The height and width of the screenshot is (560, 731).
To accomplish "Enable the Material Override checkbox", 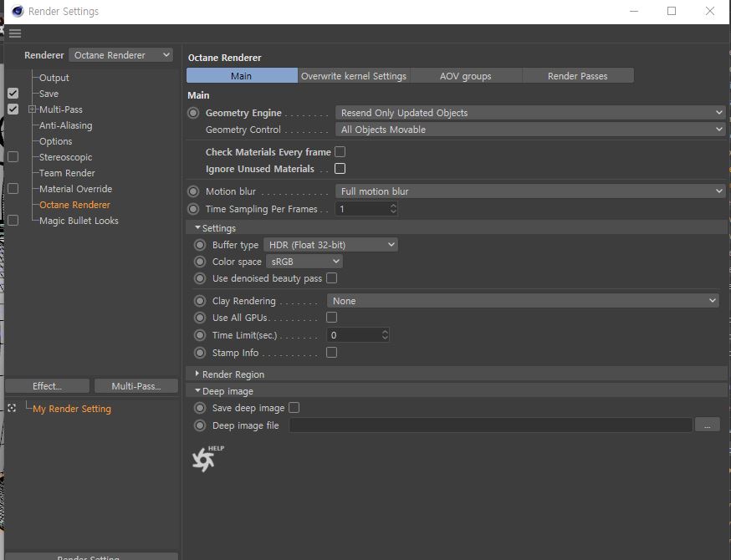I will tap(13, 188).
